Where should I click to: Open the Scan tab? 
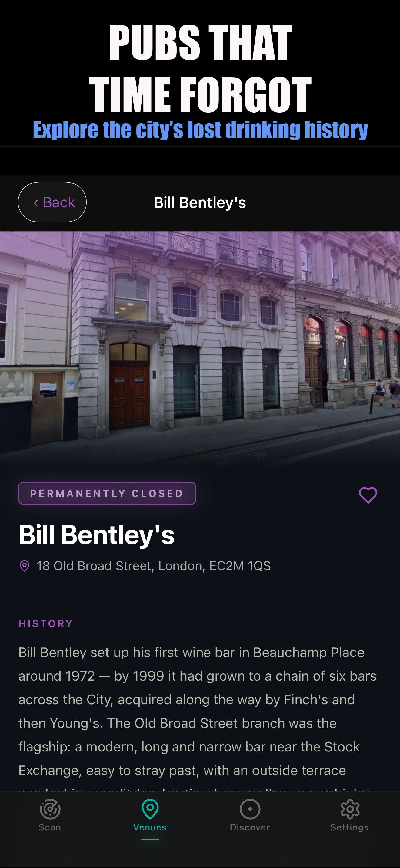pyautogui.click(x=50, y=815)
